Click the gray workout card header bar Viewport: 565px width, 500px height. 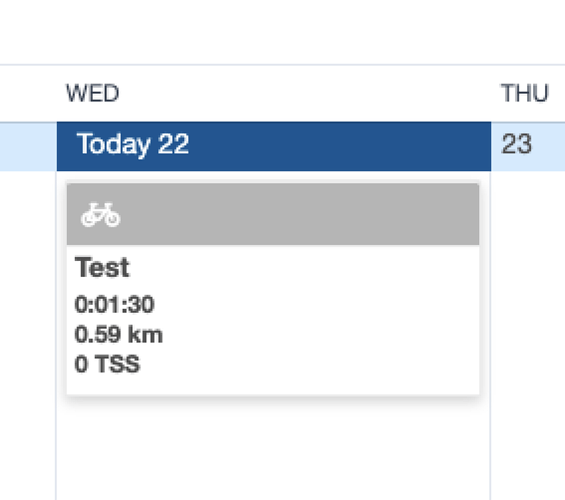273,214
